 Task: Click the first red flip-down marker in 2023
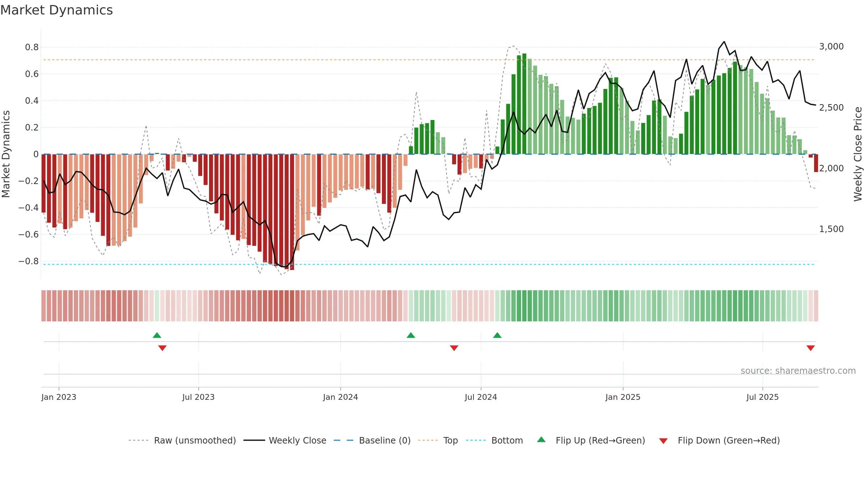click(162, 348)
